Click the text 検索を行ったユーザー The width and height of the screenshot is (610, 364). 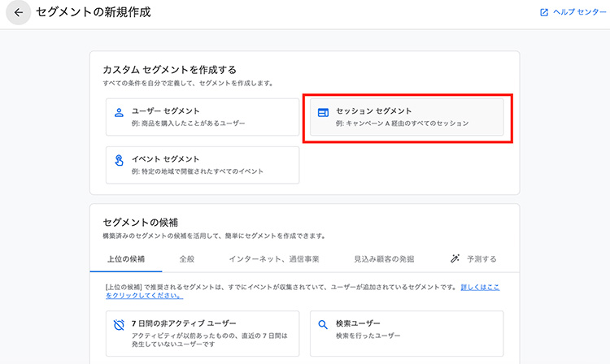[368, 336]
